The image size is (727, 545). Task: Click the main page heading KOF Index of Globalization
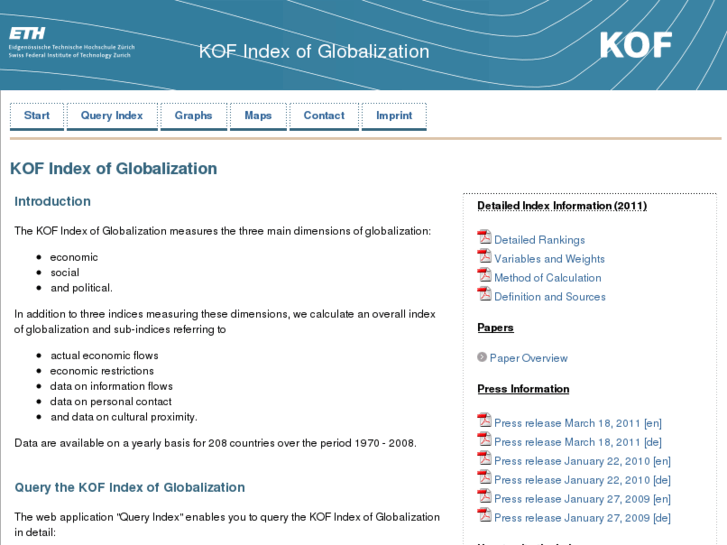(114, 168)
